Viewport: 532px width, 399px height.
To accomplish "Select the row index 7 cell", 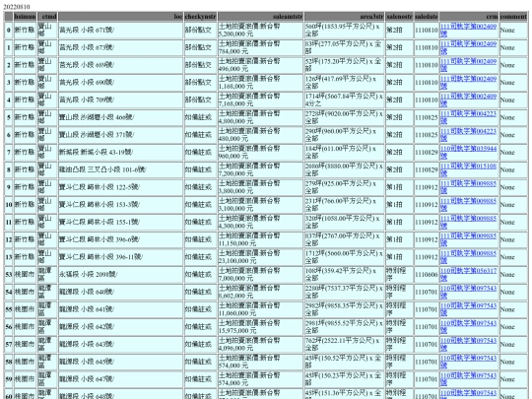I will (9, 153).
